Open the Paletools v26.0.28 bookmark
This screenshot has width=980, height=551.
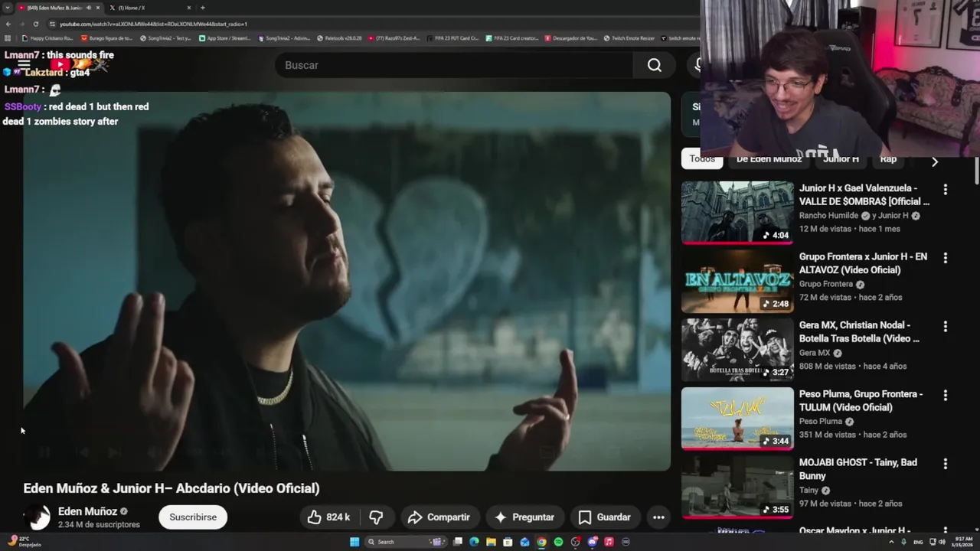click(339, 37)
